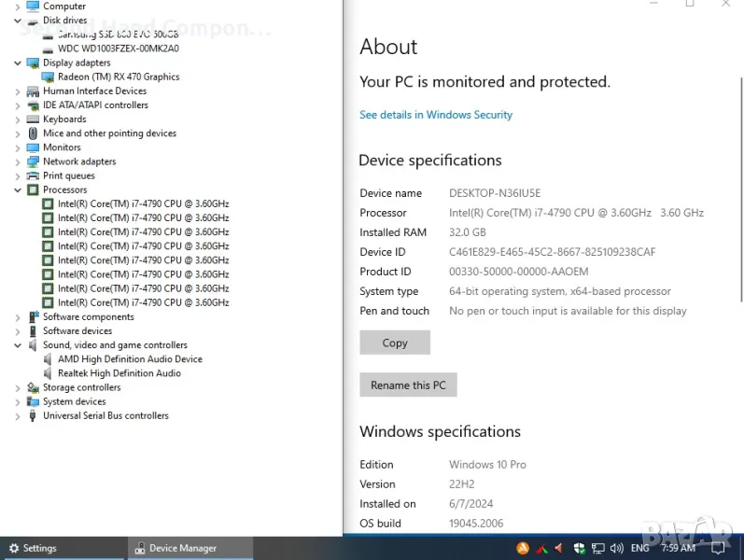Screen dimensions: 744x560
Task: Collapse the Disk drives node
Action: click(18, 21)
